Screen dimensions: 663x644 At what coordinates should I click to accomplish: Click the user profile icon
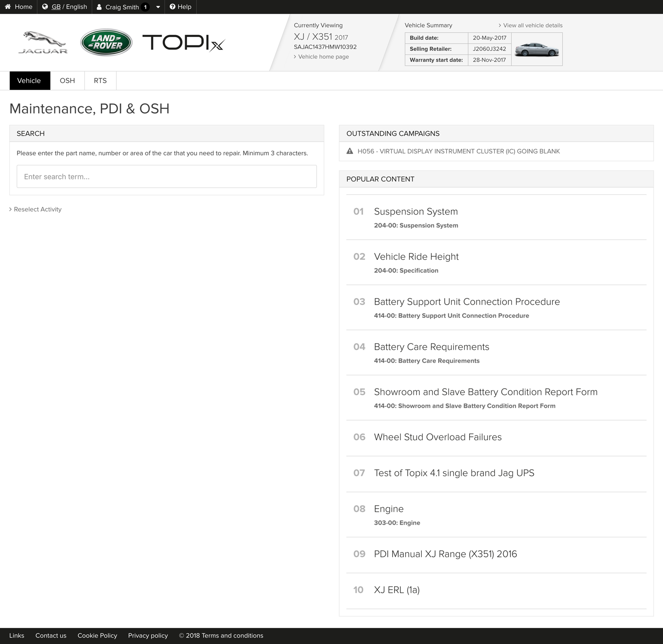pyautogui.click(x=99, y=7)
